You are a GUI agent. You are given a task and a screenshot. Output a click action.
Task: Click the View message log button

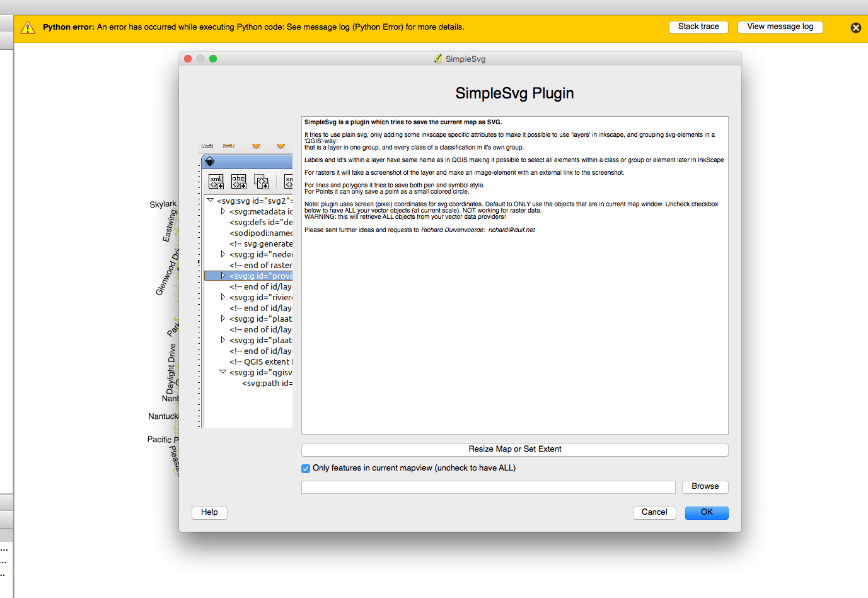(780, 27)
